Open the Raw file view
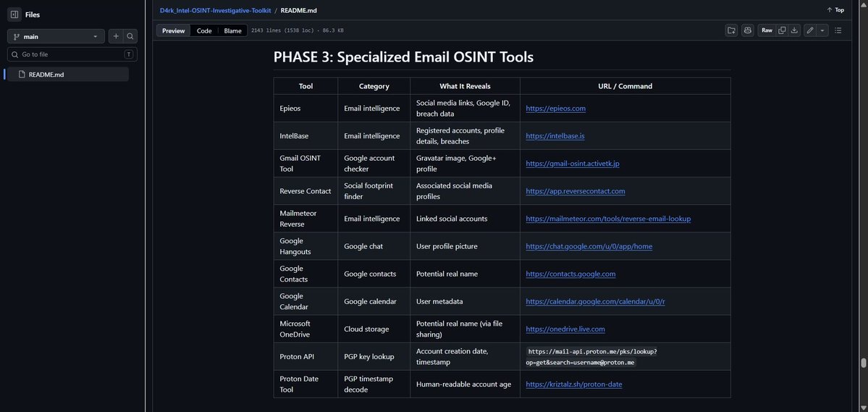Screen dimensions: 868x412 pos(767,30)
